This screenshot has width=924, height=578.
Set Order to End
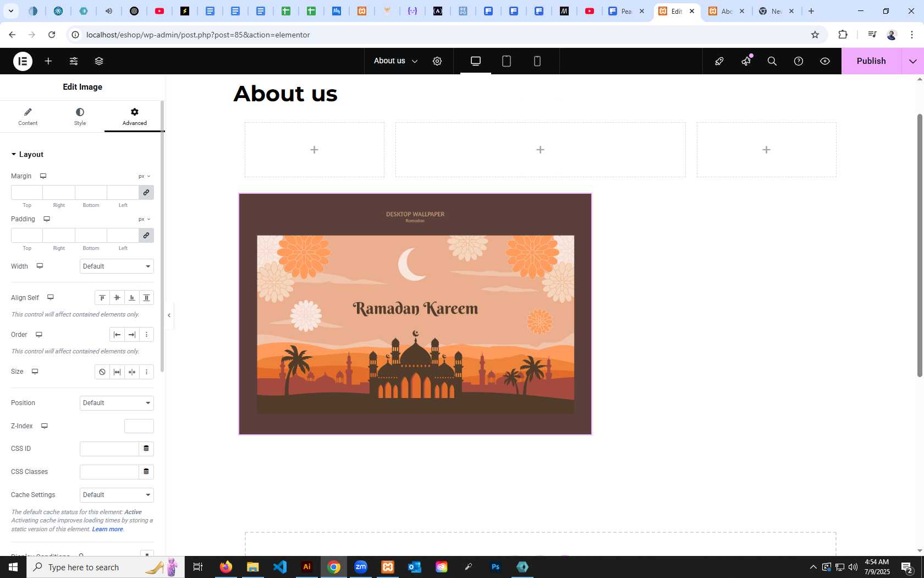132,335
